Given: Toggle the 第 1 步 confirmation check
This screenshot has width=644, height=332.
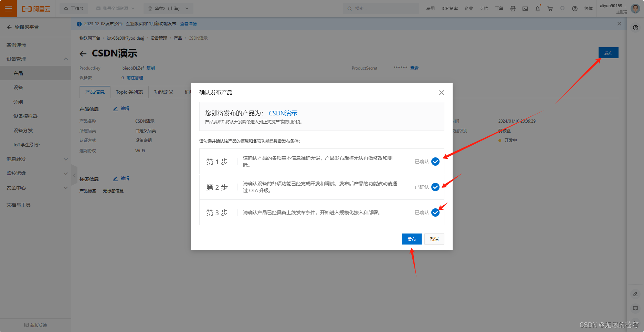Looking at the screenshot, I should pos(435,162).
